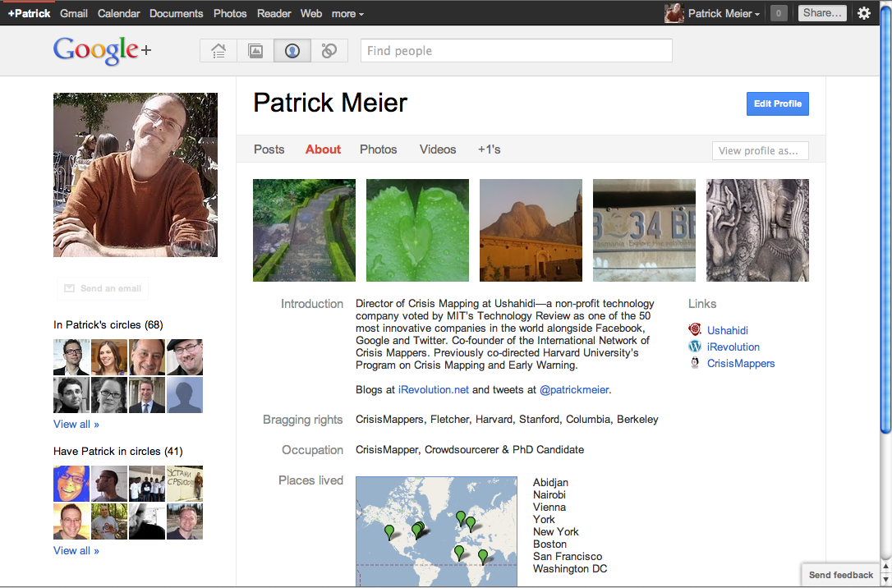Follow the iRevolution.net link in the introduction
This screenshot has width=892, height=588.
434,390
